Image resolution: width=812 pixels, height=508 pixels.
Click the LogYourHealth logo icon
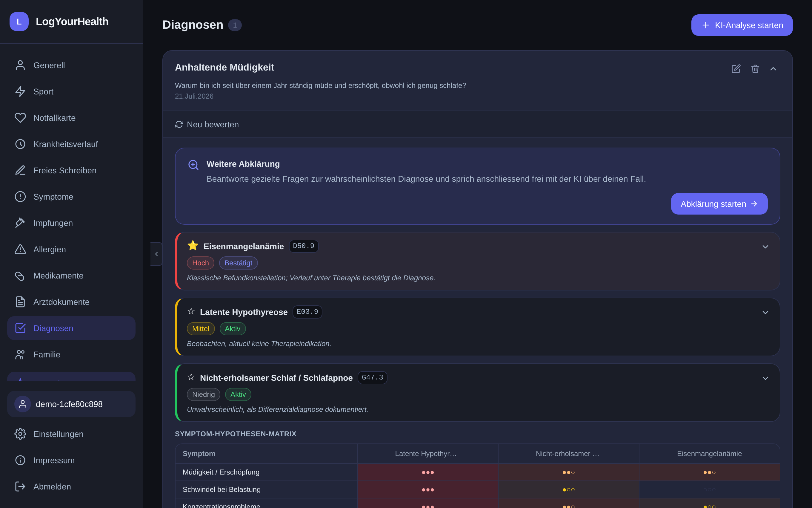coord(19,22)
